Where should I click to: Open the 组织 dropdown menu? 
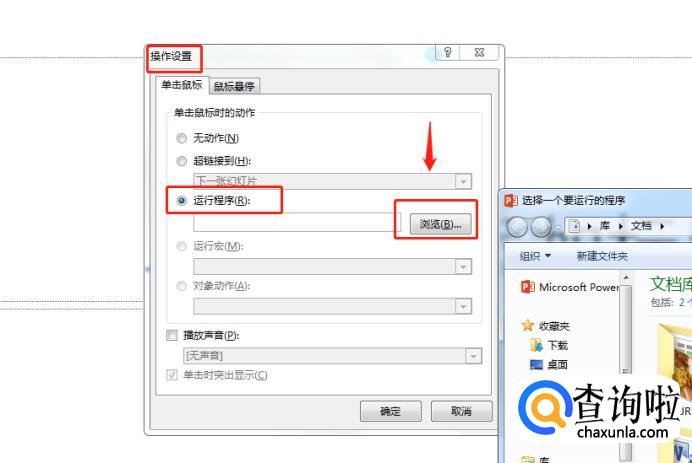(x=535, y=256)
